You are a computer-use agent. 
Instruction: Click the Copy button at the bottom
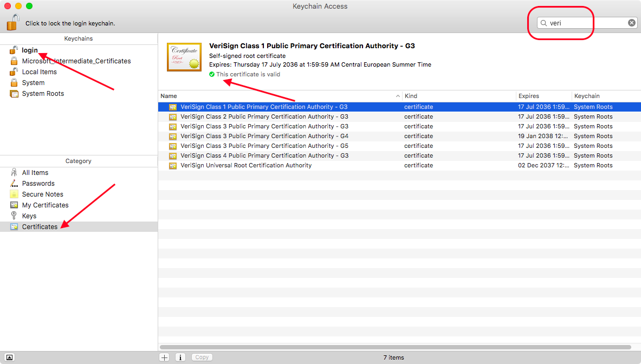click(202, 357)
